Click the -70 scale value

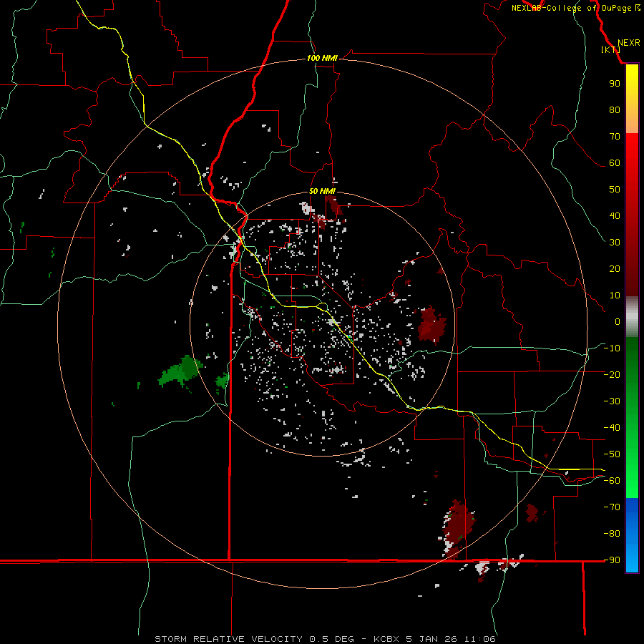(612, 507)
